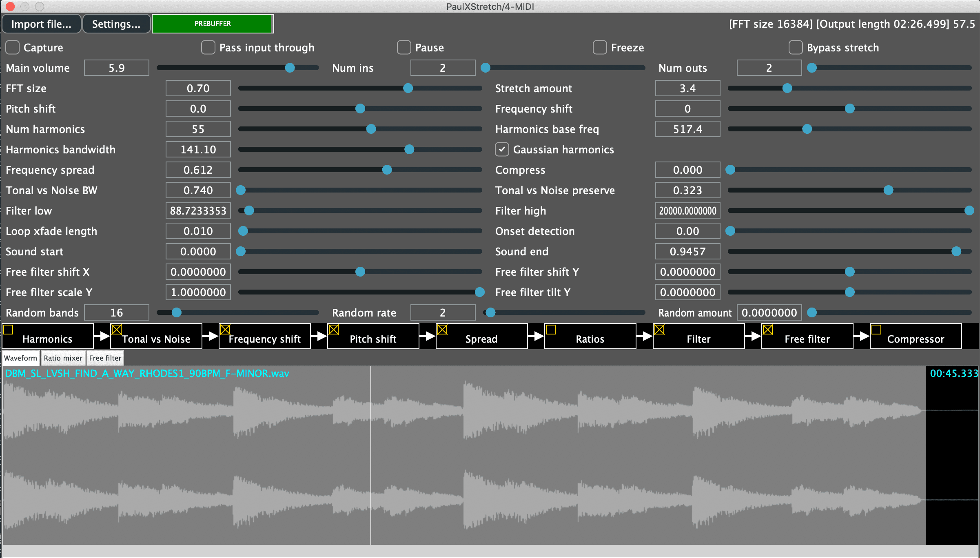Click the Frequency spread slider handle
The height and width of the screenshot is (558, 980).
387,170
